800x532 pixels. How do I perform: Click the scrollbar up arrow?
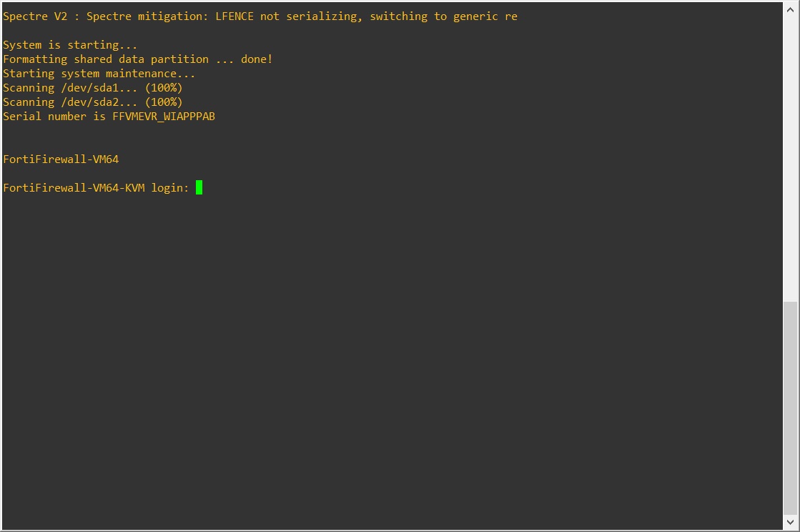pos(790,9)
